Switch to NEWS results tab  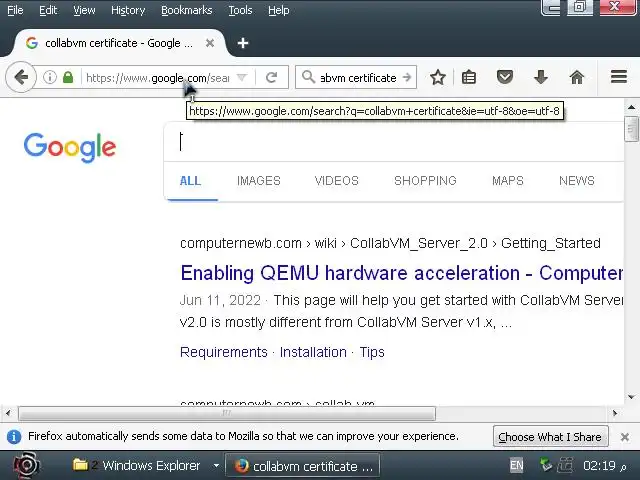coord(576,181)
